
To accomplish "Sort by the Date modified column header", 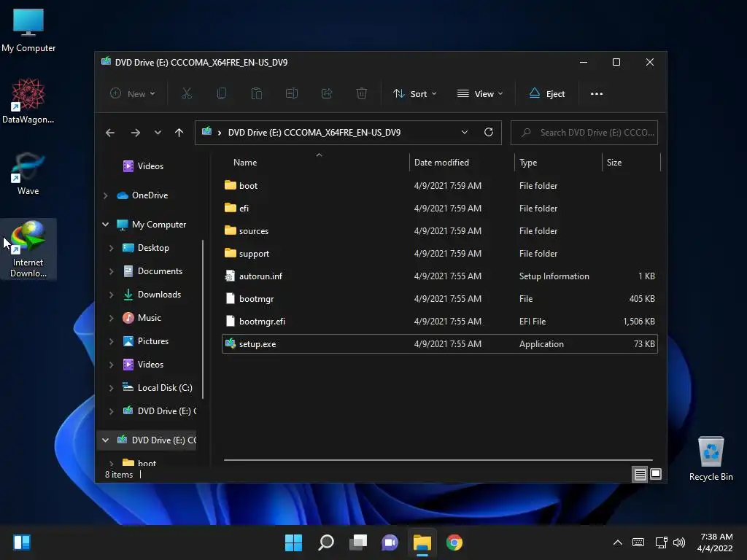I will [x=462, y=163].
